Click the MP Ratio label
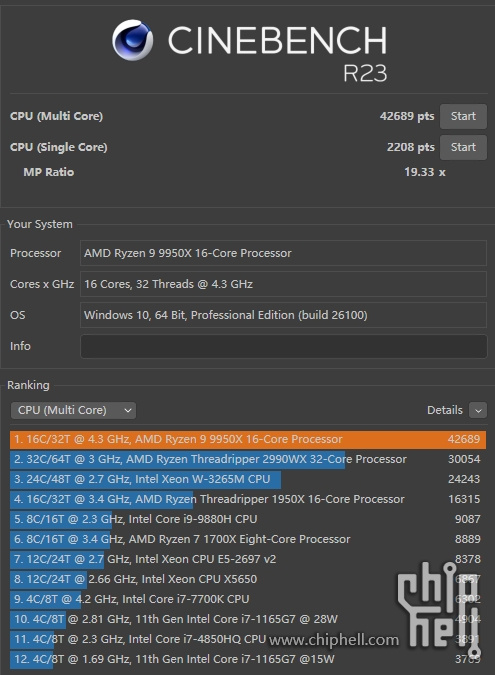The height and width of the screenshot is (675, 495). pos(49,172)
